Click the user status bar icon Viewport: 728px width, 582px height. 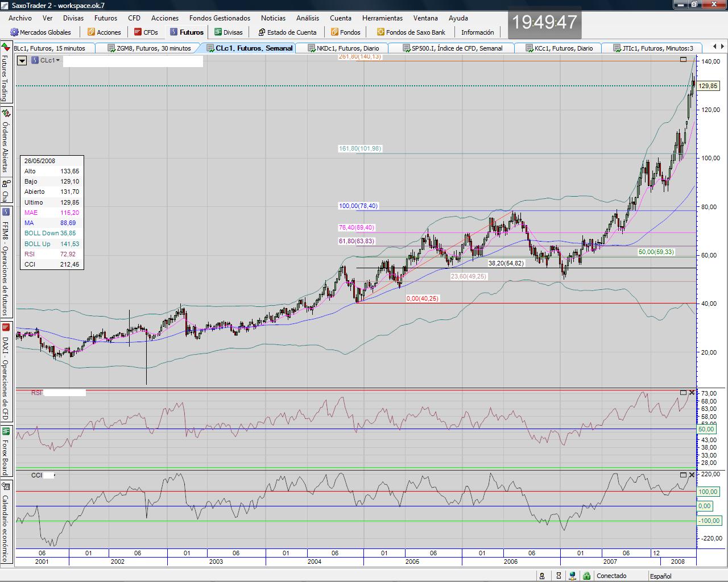542,576
